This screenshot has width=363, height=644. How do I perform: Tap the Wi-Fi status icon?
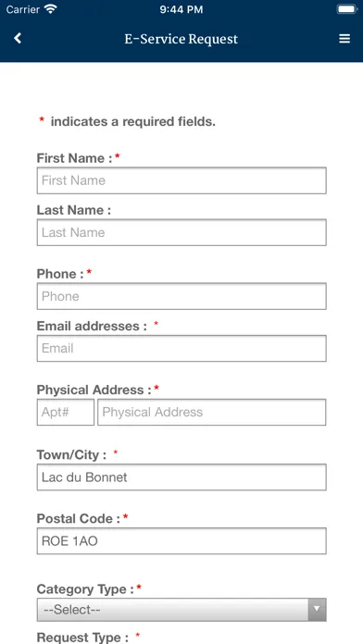click(x=51, y=9)
